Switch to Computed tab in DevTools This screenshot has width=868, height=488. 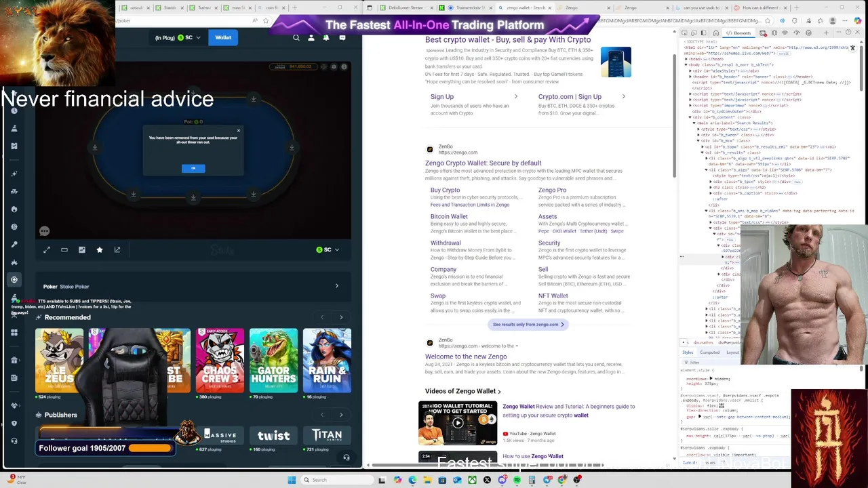(709, 352)
